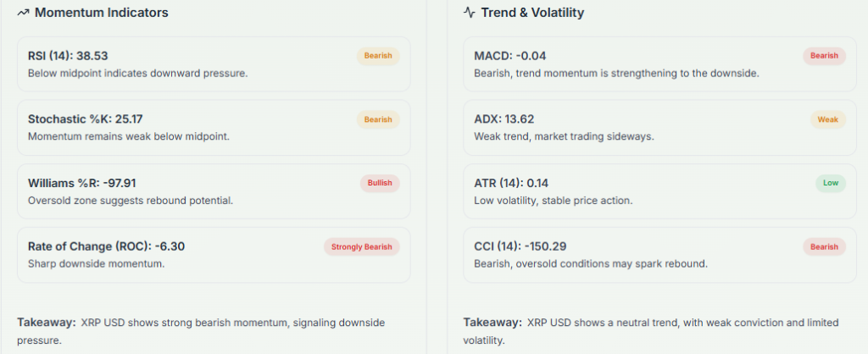The width and height of the screenshot is (868, 354).
Task: Click the Bullish badge on Williams %R
Action: click(x=380, y=183)
